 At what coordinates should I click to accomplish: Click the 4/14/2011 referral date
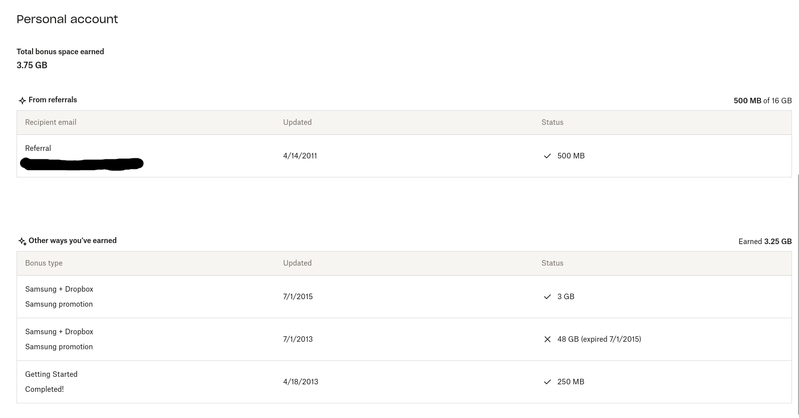pos(300,156)
